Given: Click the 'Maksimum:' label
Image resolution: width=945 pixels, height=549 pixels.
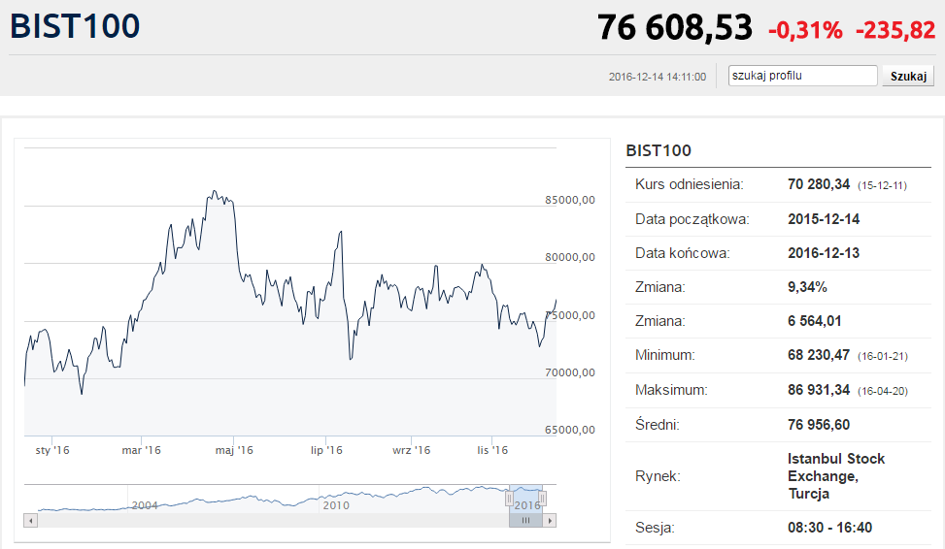Looking at the screenshot, I should coord(671,391).
